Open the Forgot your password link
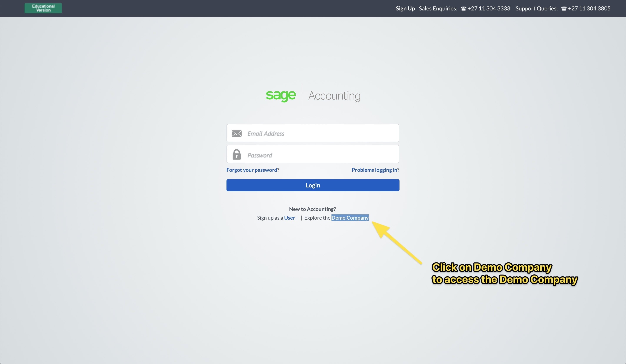Image resolution: width=626 pixels, height=364 pixels. pyautogui.click(x=252, y=170)
